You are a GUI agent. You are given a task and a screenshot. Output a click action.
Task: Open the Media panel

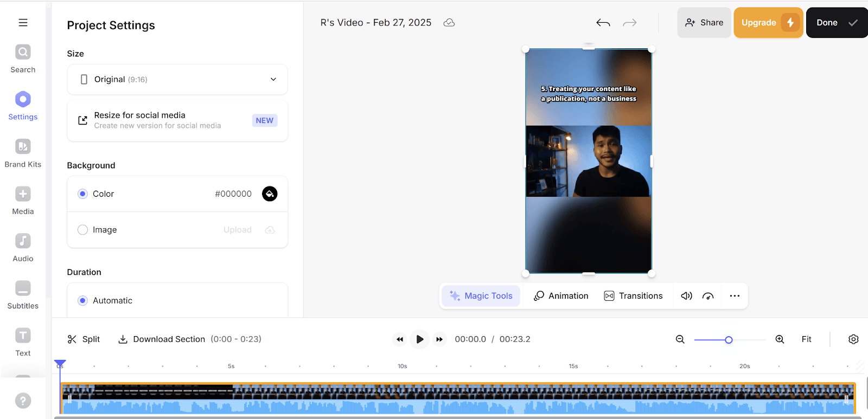pos(23,201)
